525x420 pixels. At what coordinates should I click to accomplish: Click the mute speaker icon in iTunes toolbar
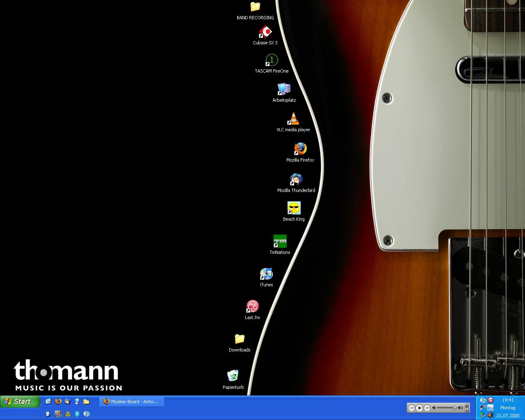(434, 408)
